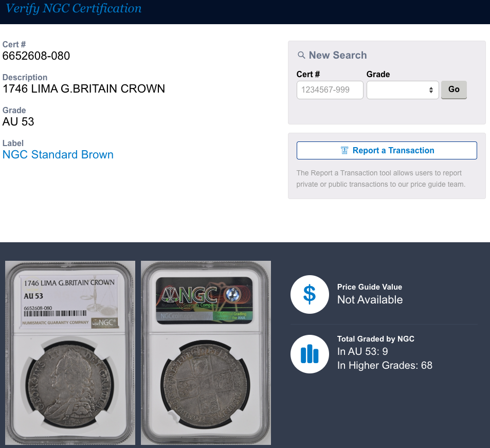Click the magnifier icon beside New Search
Image resolution: width=490 pixels, height=448 pixels.
click(301, 56)
